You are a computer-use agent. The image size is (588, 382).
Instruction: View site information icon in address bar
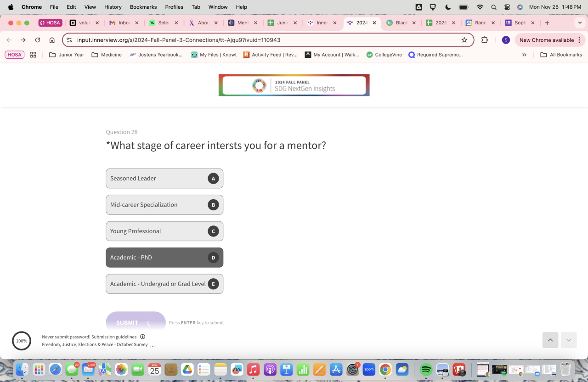click(x=69, y=40)
